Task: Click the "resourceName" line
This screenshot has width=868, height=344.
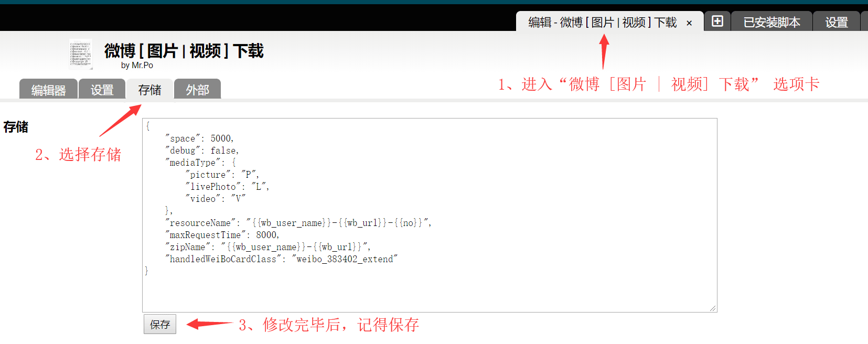Action: tap(298, 223)
